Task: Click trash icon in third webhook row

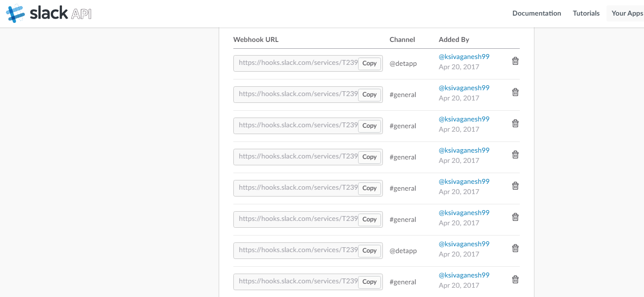Action: point(515,123)
